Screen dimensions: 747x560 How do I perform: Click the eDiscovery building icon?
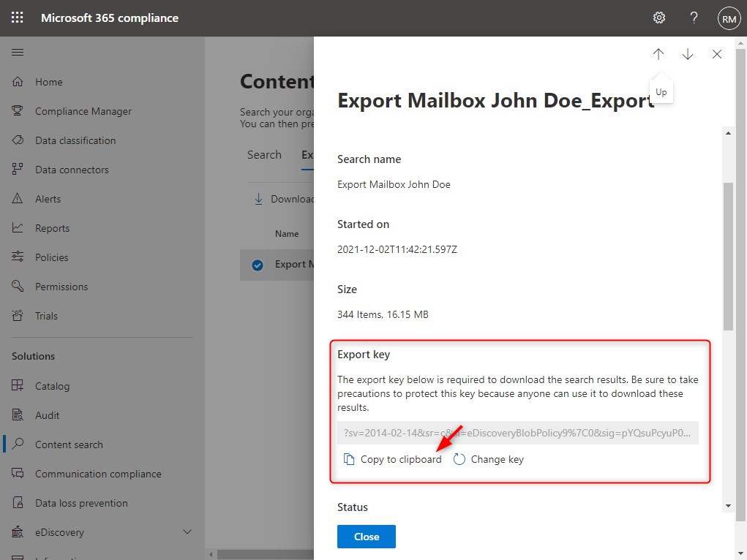click(x=18, y=532)
